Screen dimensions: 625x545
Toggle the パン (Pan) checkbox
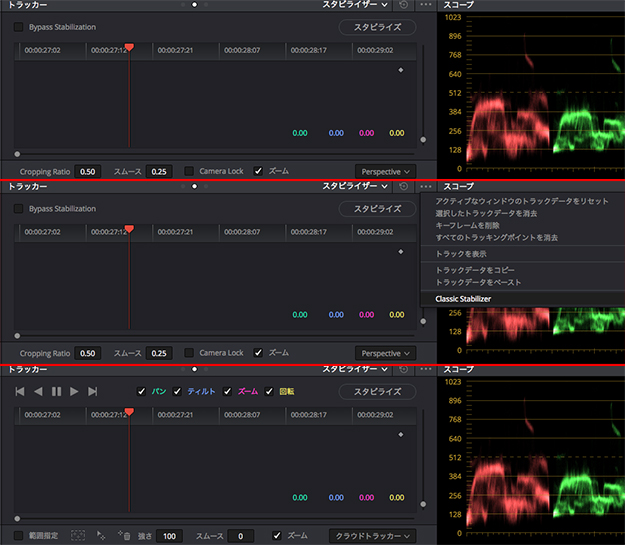[x=141, y=391]
